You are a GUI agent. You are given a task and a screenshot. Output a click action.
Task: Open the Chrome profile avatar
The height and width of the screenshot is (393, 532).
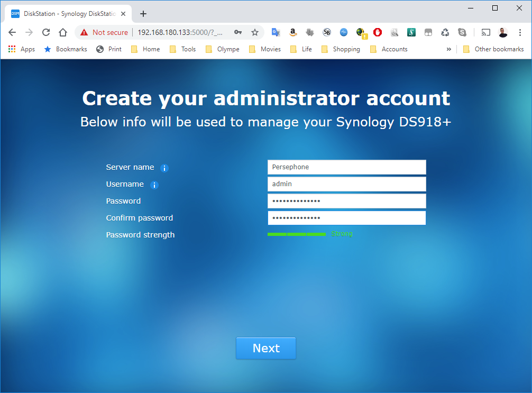tap(503, 32)
